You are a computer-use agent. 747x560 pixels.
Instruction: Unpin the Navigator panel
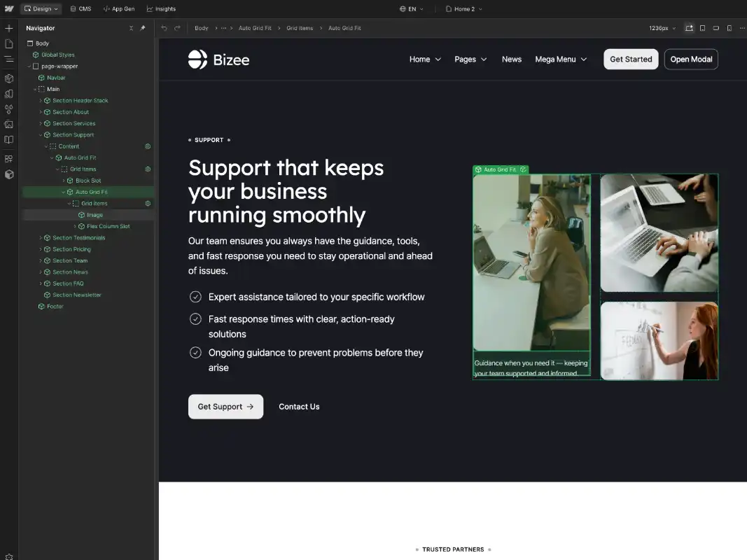coord(141,28)
